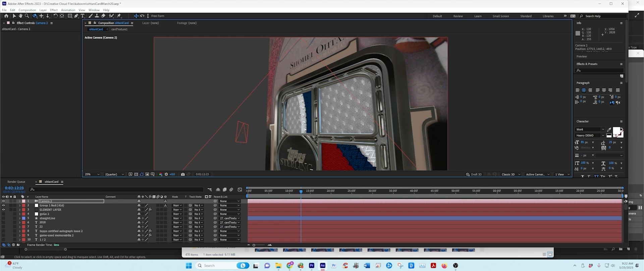This screenshot has height=271, width=644.
Task: Select the Puppet Pin tool
Action: point(119,16)
